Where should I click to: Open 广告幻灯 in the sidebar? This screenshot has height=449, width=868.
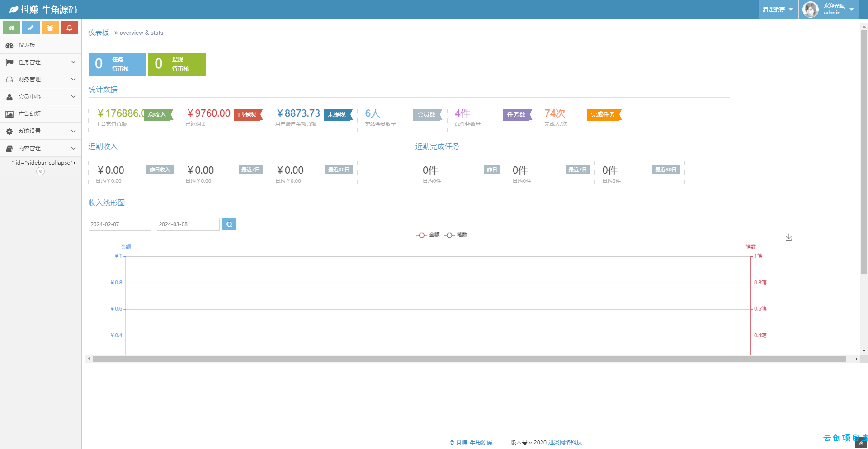point(41,114)
